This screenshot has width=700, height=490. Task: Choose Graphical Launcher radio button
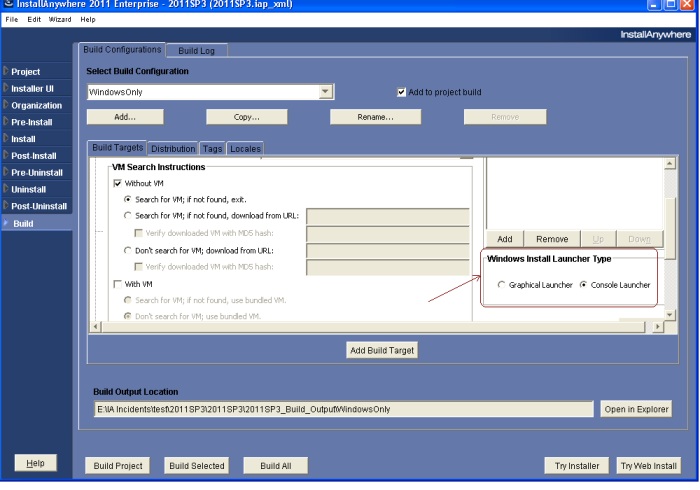point(501,285)
